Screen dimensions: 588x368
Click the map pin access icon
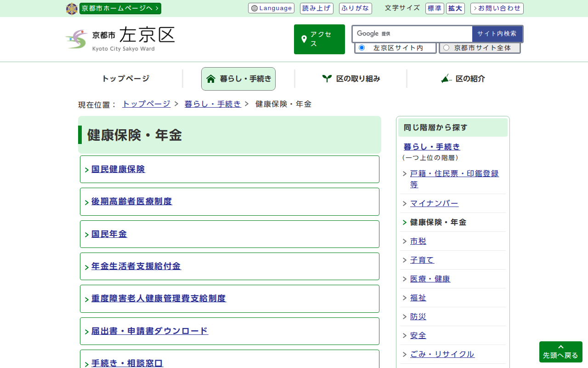tap(304, 39)
